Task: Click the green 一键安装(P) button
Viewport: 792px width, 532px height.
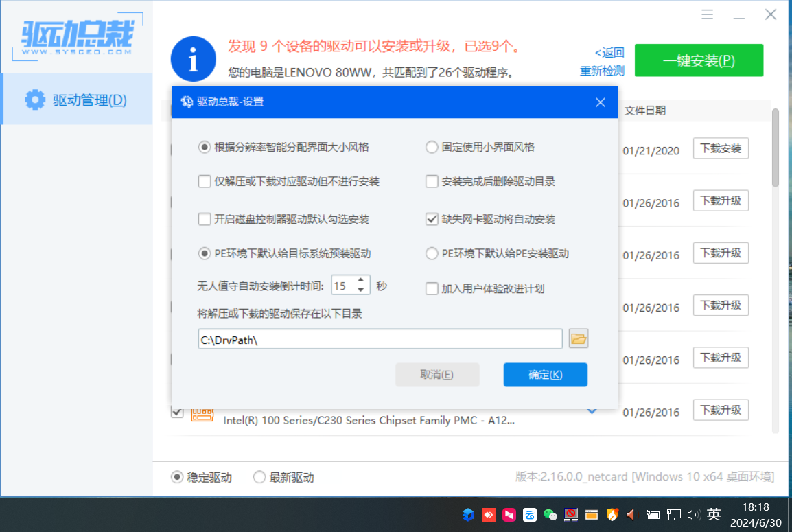Action: (698, 60)
